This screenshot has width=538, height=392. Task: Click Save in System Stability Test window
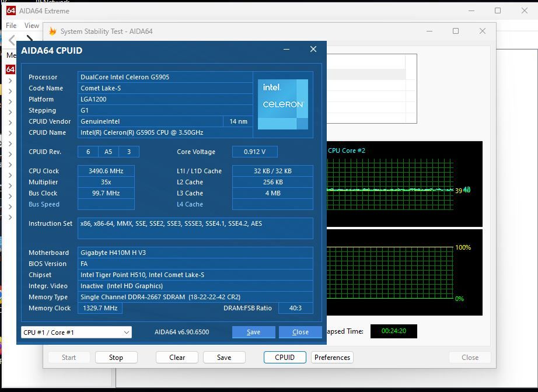click(224, 358)
